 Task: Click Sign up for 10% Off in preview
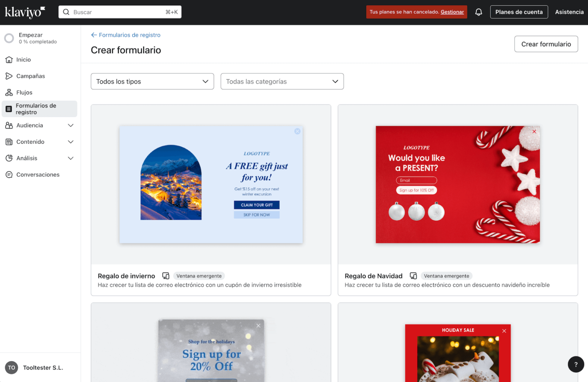pyautogui.click(x=416, y=190)
